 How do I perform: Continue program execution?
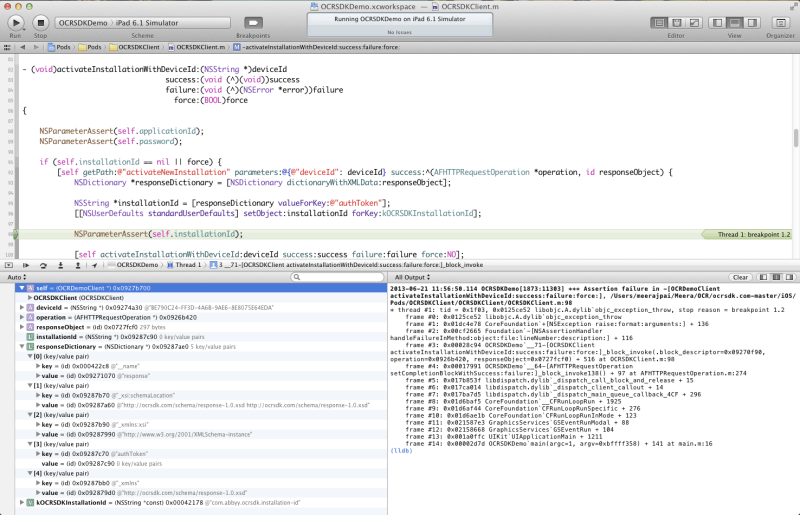click(x=26, y=265)
